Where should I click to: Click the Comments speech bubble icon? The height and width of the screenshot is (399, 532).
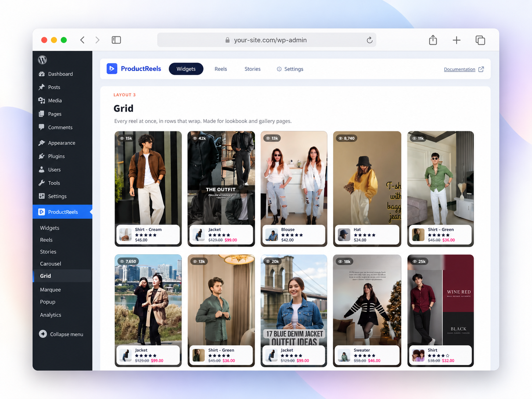click(42, 127)
